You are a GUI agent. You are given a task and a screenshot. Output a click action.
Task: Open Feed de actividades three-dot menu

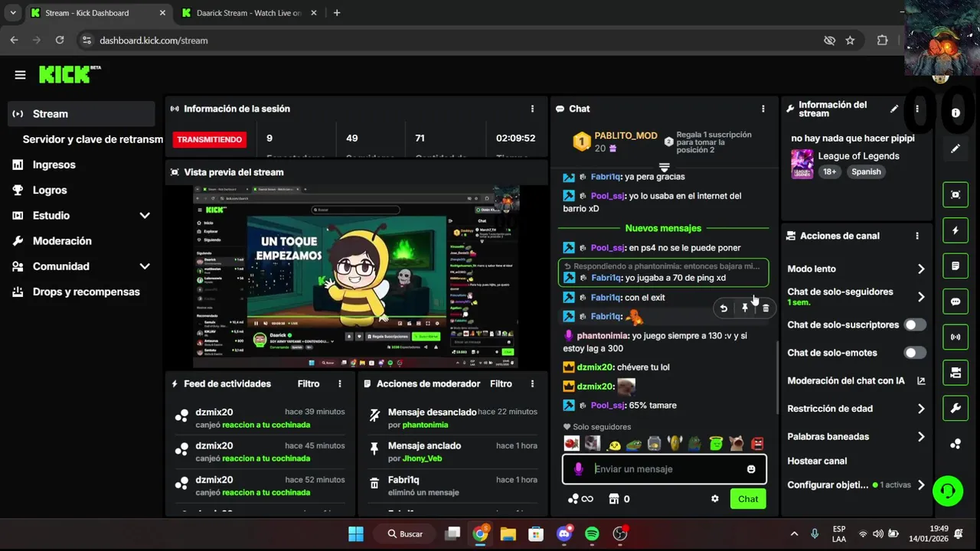(340, 383)
